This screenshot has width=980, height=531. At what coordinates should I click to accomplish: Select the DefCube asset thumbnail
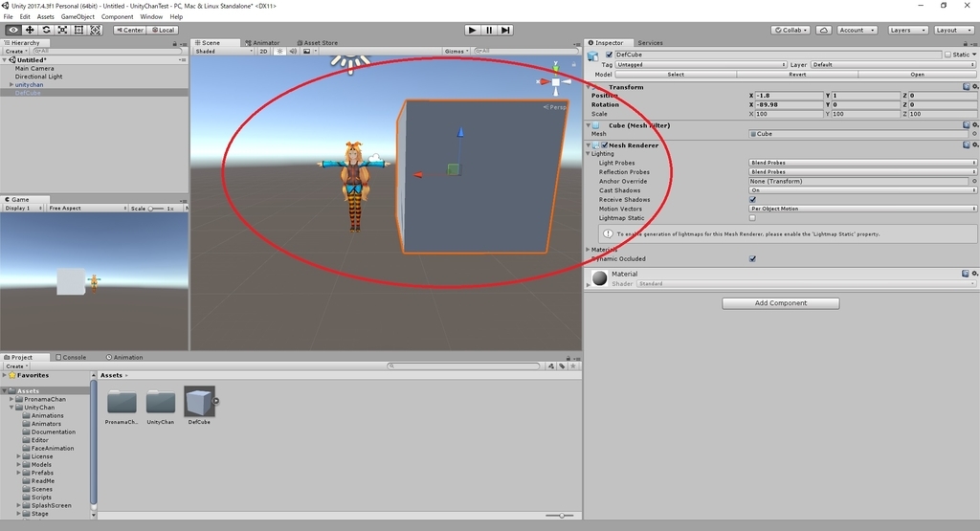pyautogui.click(x=199, y=402)
